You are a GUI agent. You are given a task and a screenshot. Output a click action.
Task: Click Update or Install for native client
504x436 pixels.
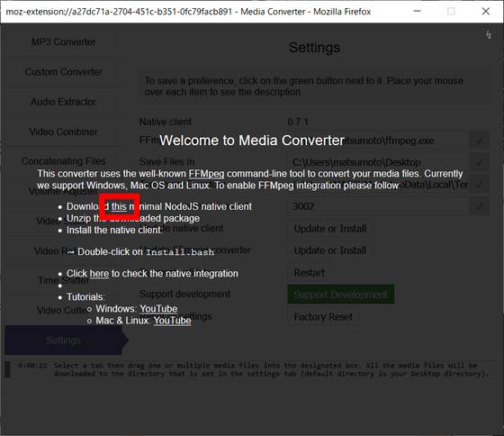point(330,229)
